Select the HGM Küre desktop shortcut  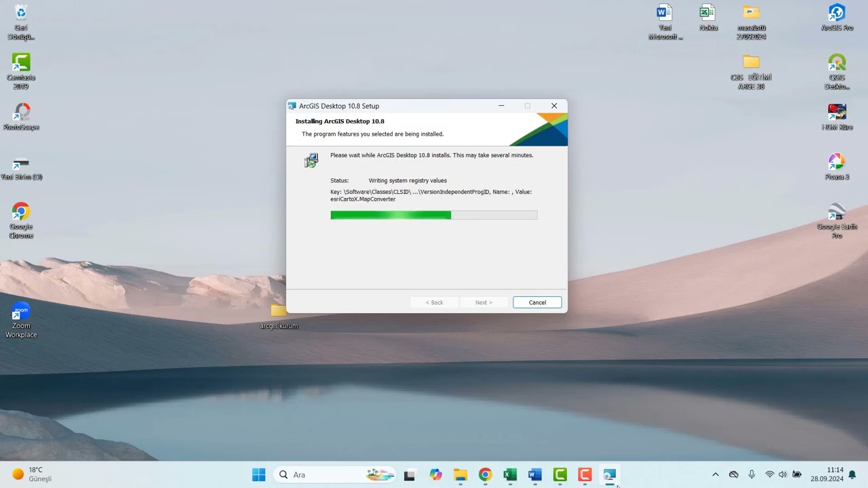pyautogui.click(x=837, y=117)
